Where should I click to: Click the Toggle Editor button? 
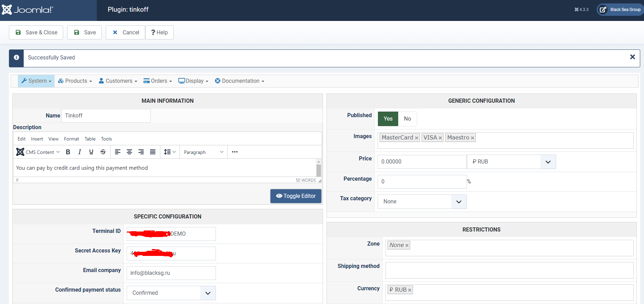click(296, 196)
